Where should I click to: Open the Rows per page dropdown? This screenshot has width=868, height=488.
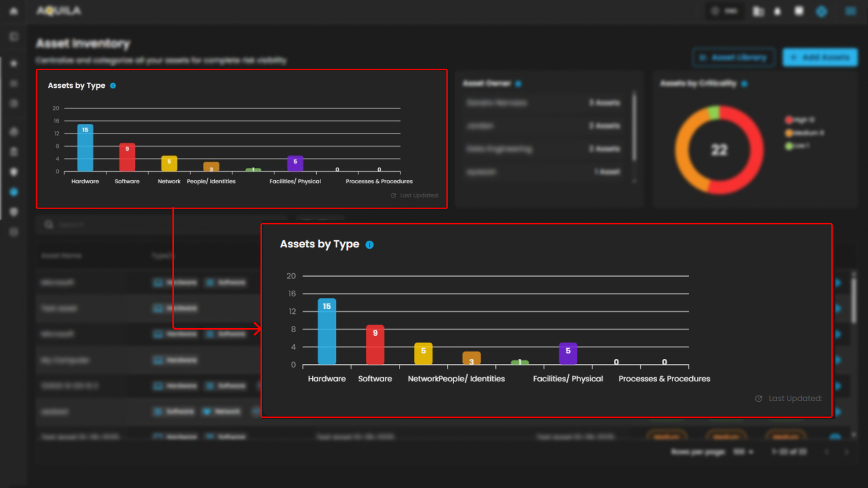click(x=743, y=452)
